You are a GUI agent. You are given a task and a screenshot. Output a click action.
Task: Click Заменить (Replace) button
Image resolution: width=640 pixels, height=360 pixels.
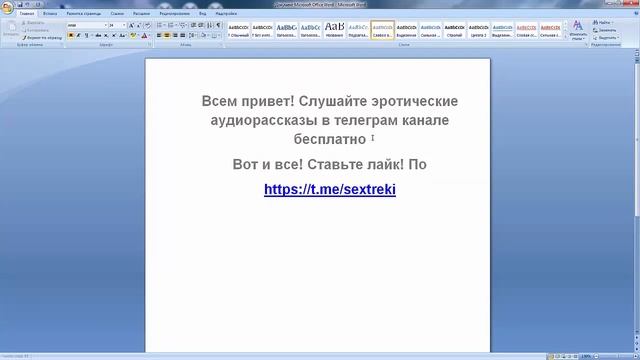pyautogui.click(x=604, y=30)
